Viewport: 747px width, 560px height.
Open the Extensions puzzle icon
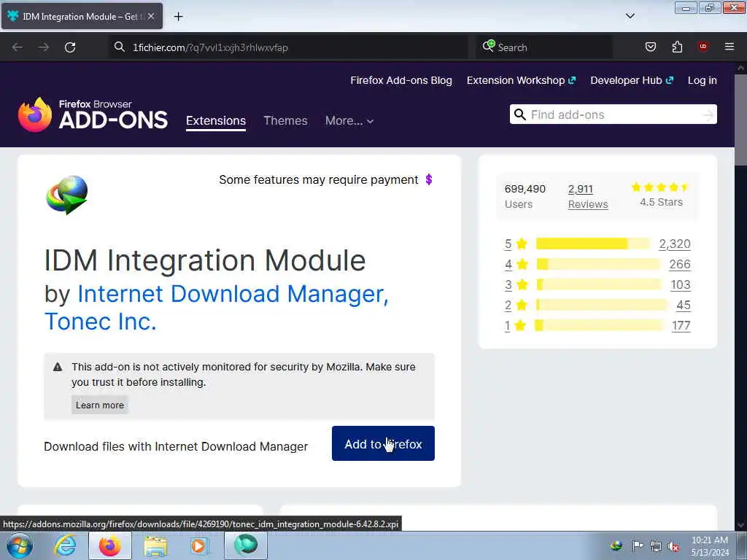pos(677,47)
